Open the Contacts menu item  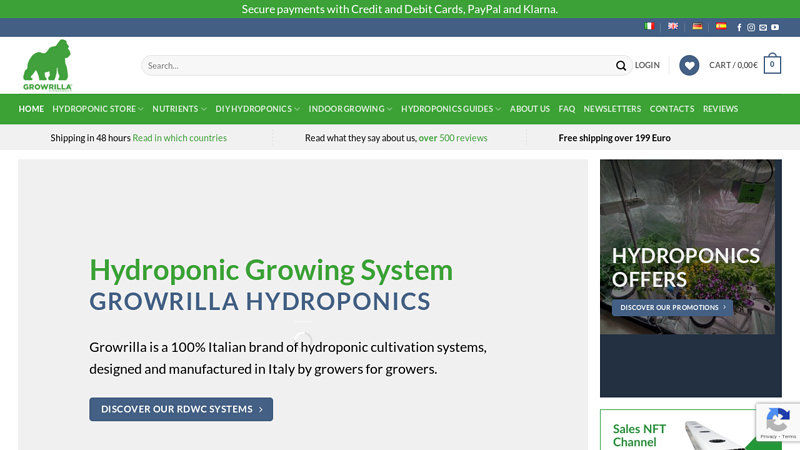(x=671, y=109)
